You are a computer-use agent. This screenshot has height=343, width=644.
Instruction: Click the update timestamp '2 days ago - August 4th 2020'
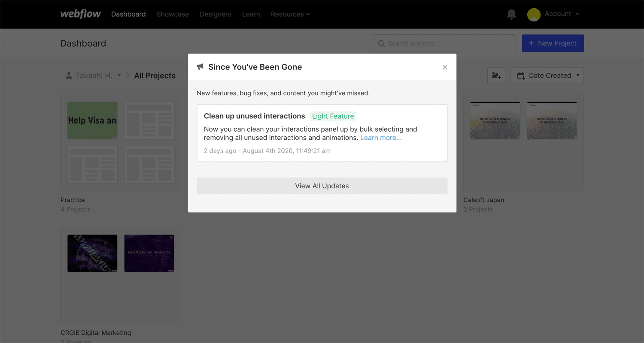(267, 151)
